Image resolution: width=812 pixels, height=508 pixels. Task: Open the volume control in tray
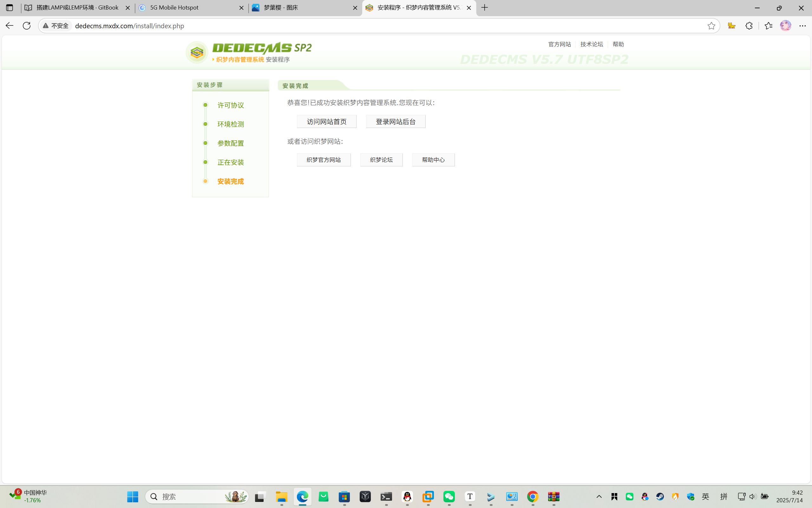pos(753,497)
